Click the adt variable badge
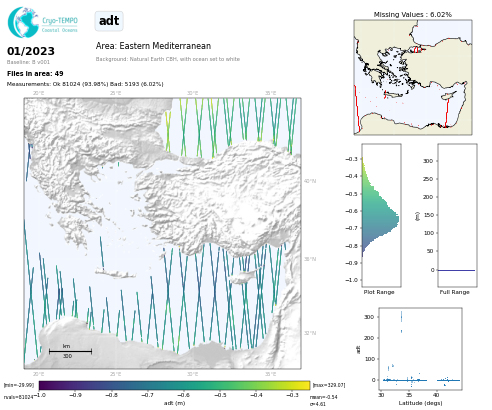Screen dimensions: 492x410 [109, 21]
